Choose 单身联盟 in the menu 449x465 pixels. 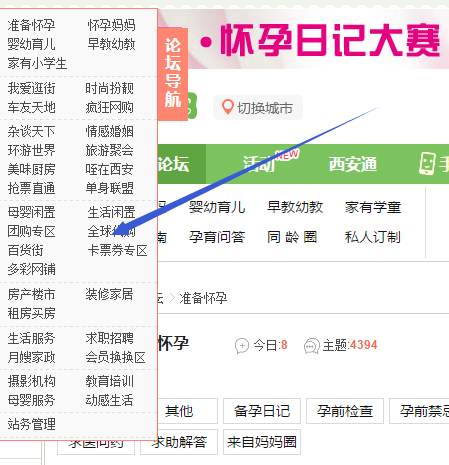[x=109, y=188]
